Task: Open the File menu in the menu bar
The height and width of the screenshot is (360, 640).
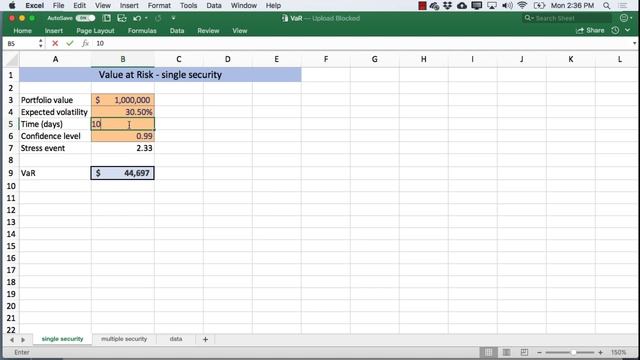Action: (x=58, y=5)
